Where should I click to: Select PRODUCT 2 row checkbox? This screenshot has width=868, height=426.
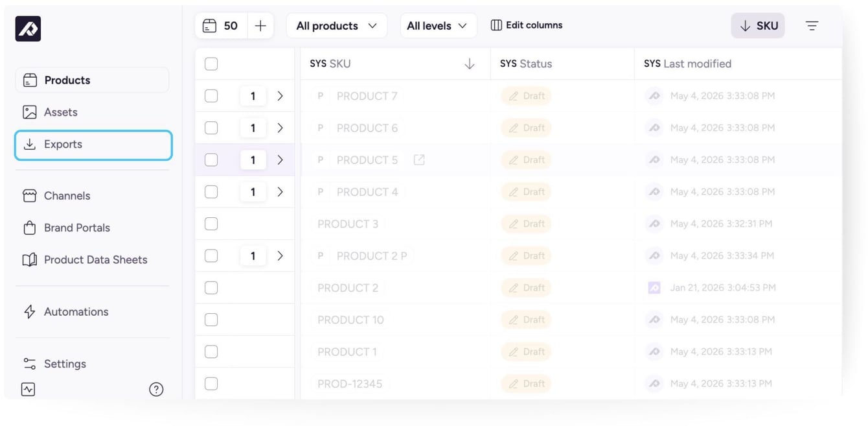(x=211, y=288)
